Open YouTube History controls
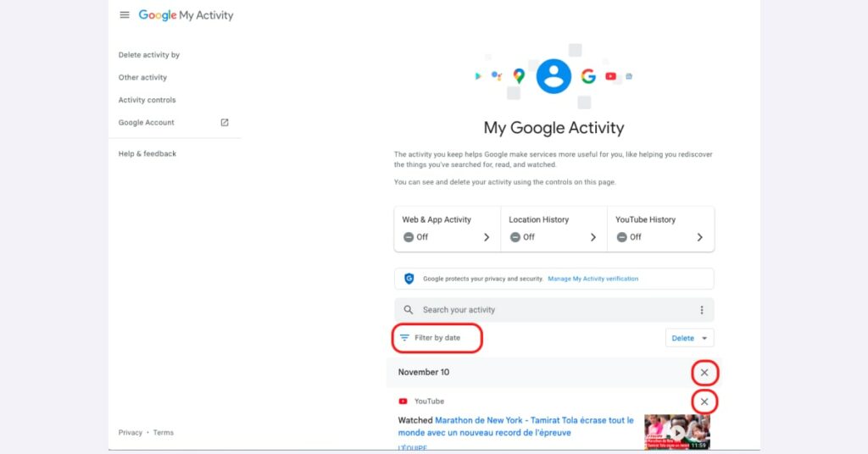This screenshot has width=868, height=454. pos(660,229)
